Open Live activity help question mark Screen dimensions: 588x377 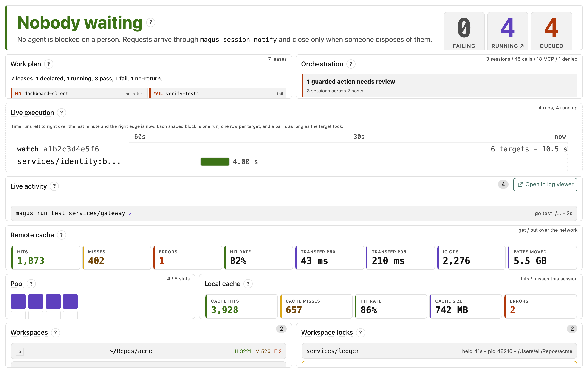[x=54, y=186]
